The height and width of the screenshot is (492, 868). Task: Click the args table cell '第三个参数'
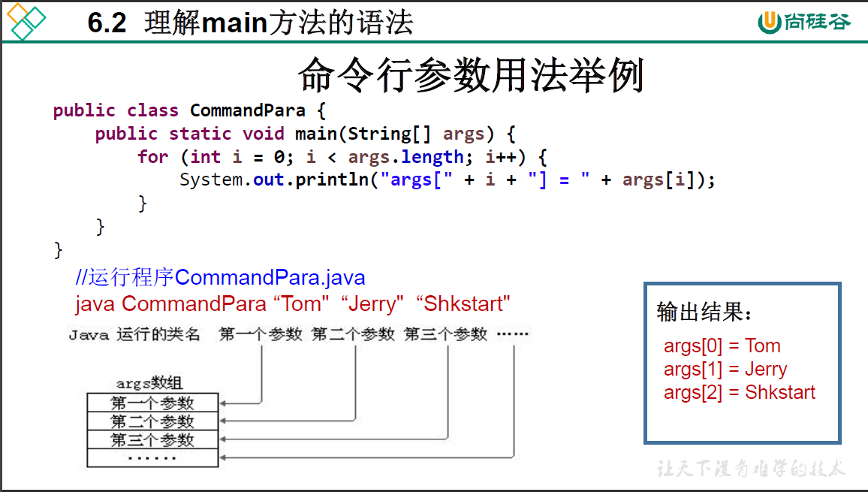click(152, 440)
